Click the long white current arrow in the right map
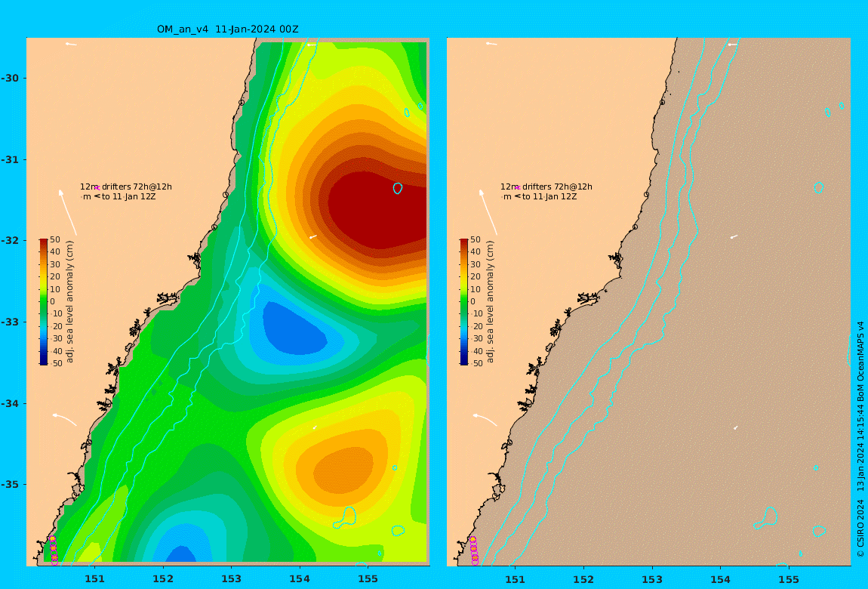This screenshot has height=589, width=868. 488,213
